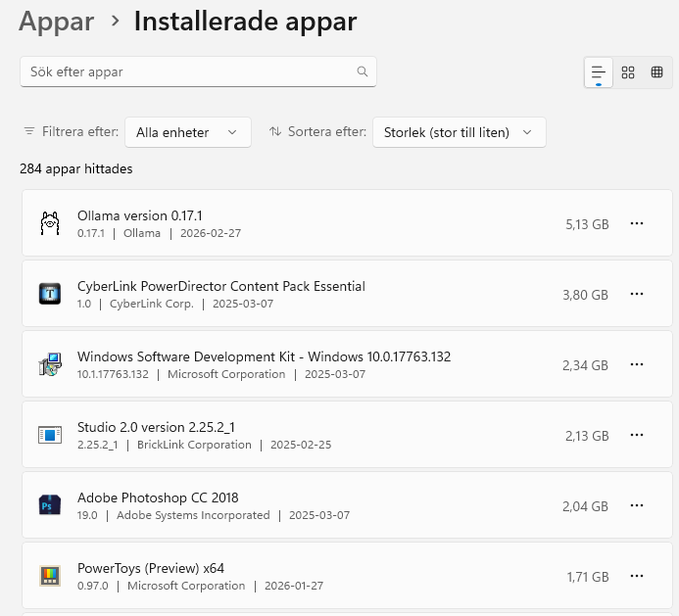679x616 pixels.
Task: Click the 2025-02-25 install date
Action: 301,445
